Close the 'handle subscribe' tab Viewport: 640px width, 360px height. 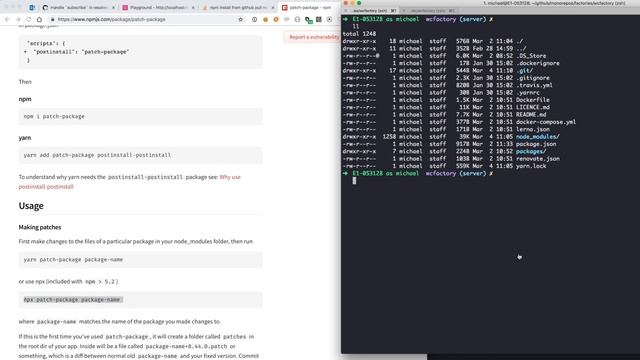(x=113, y=7)
